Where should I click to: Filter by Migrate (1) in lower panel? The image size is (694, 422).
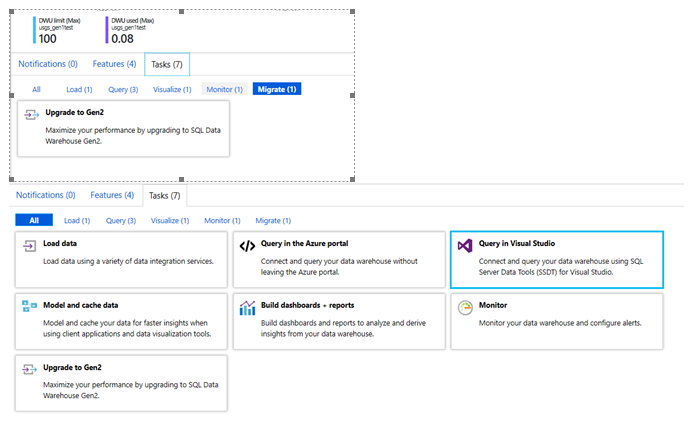273,221
